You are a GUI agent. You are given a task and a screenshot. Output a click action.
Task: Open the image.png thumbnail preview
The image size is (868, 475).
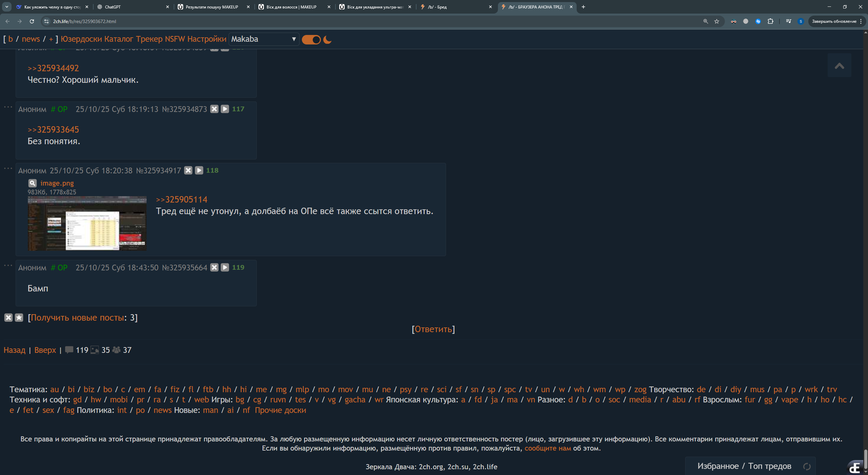tap(87, 223)
